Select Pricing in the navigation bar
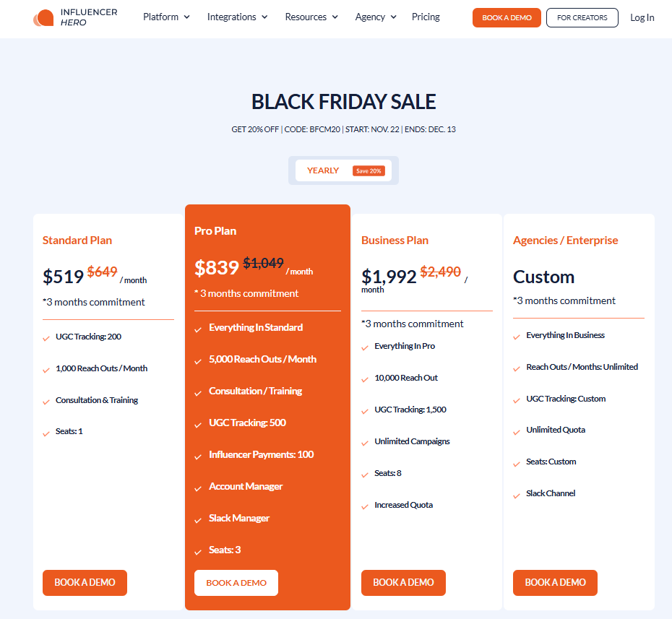The width and height of the screenshot is (672, 619). pyautogui.click(x=426, y=17)
